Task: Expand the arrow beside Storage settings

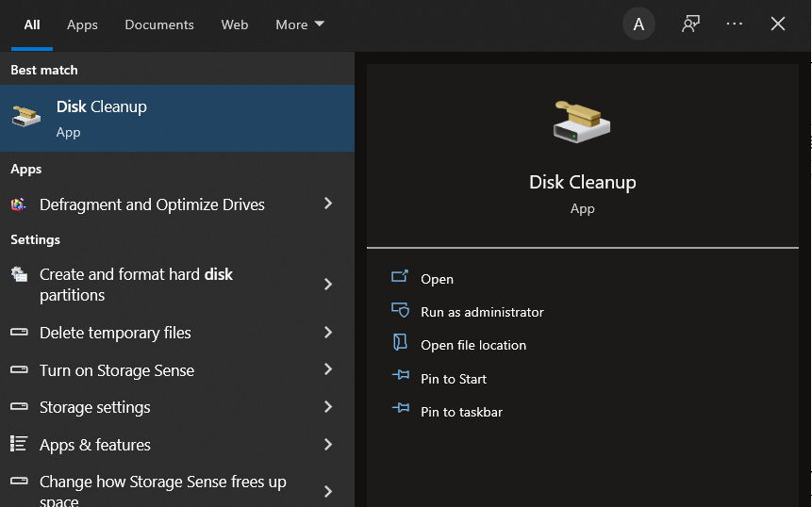Action: (328, 406)
